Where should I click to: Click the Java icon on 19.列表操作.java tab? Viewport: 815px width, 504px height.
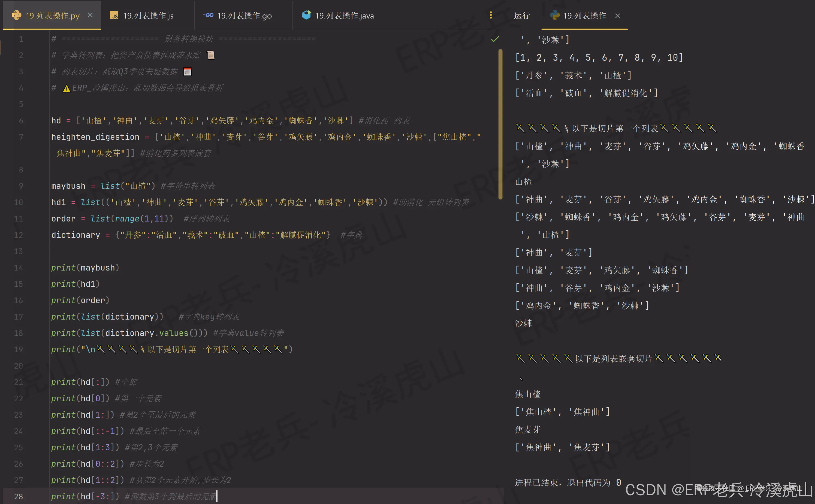click(x=306, y=15)
